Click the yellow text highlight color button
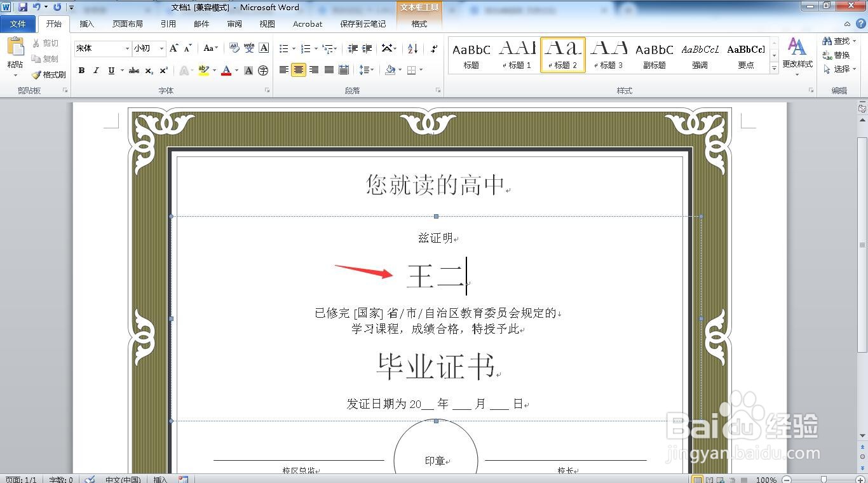 pyautogui.click(x=203, y=71)
